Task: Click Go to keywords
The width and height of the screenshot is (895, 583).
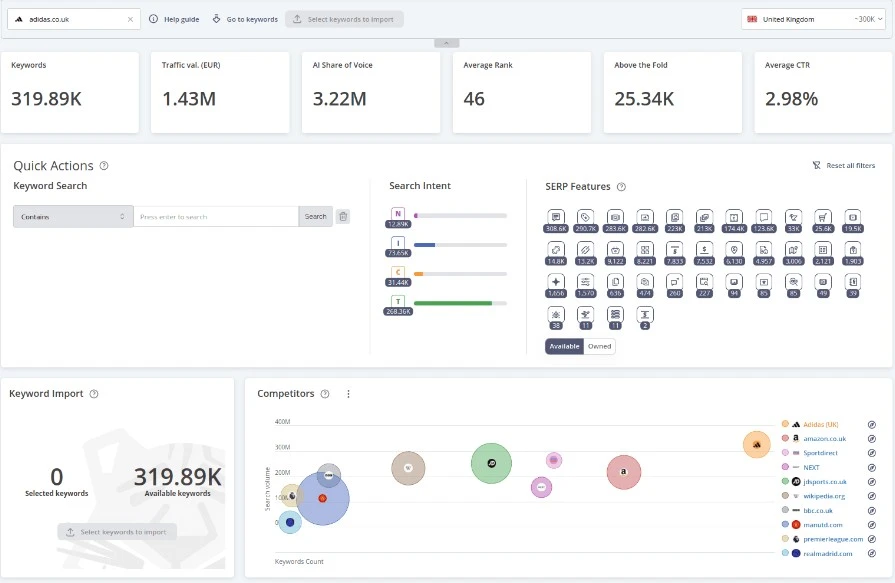Action: [x=245, y=19]
